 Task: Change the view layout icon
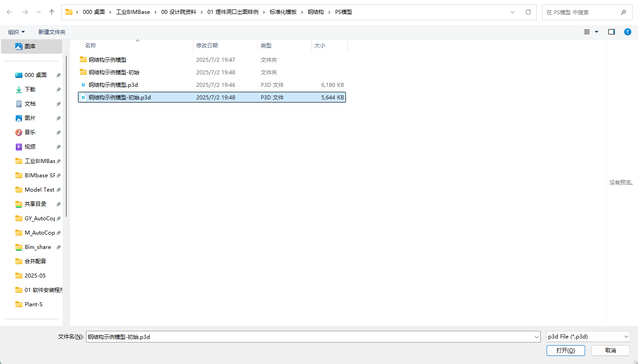point(587,32)
